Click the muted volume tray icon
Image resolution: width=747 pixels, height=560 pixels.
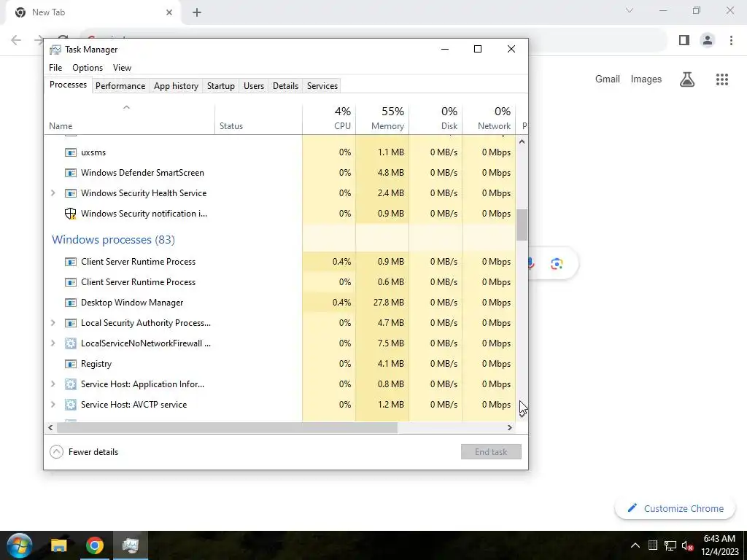coord(687,545)
